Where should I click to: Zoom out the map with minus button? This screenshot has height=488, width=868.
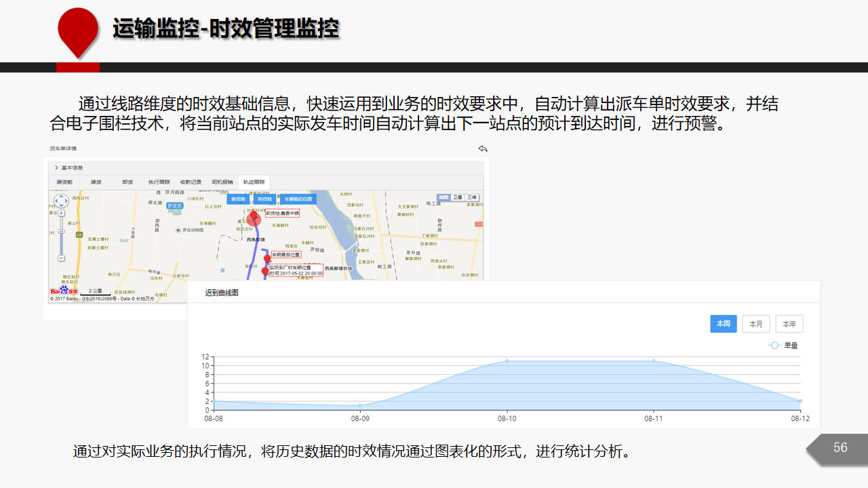click(x=61, y=258)
